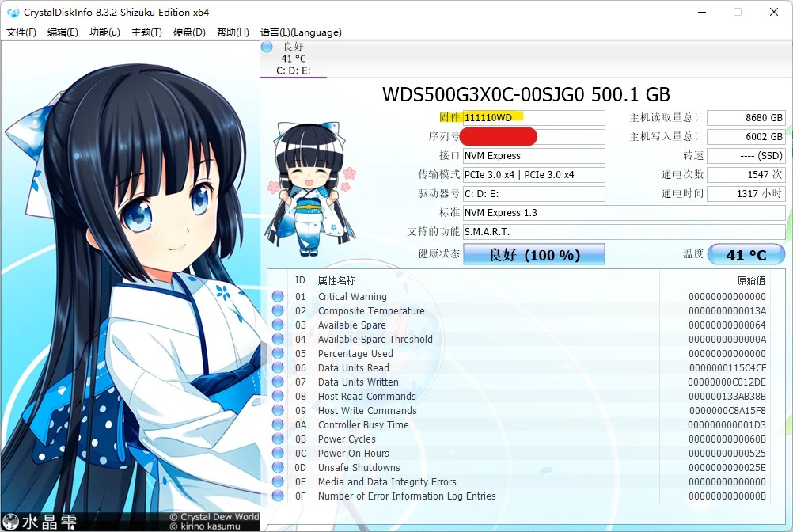Click the supported features field S.M.A.R.T.
The image size is (793, 532).
624,232
